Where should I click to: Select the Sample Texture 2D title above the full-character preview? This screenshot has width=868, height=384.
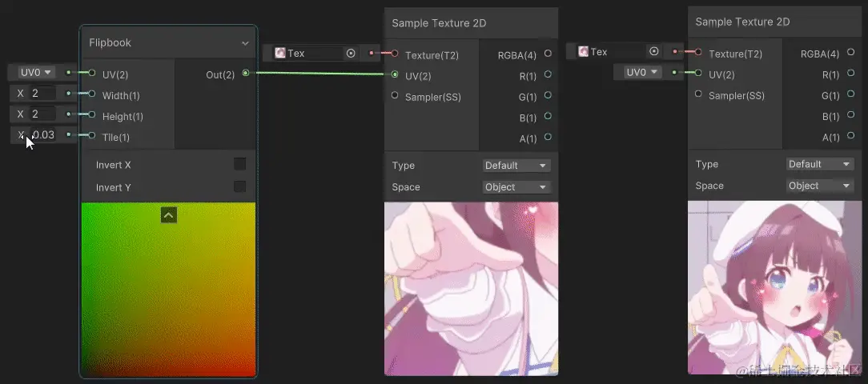742,22
